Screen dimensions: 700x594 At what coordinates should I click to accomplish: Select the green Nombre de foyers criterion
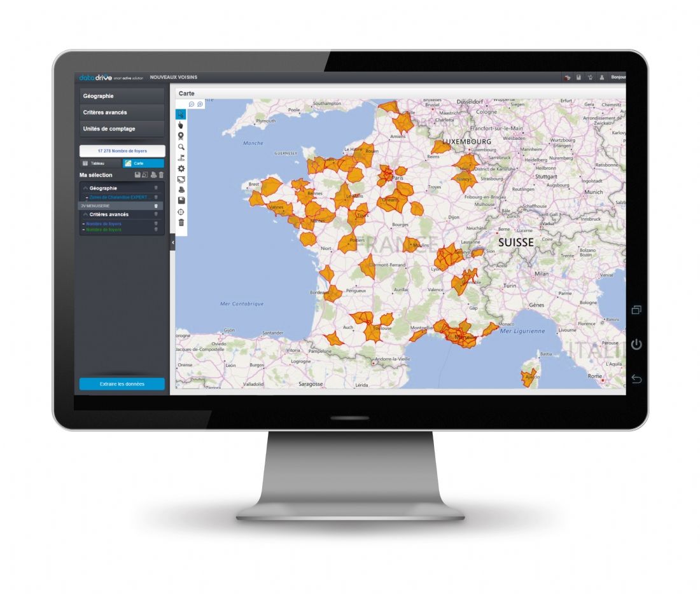pyautogui.click(x=104, y=230)
